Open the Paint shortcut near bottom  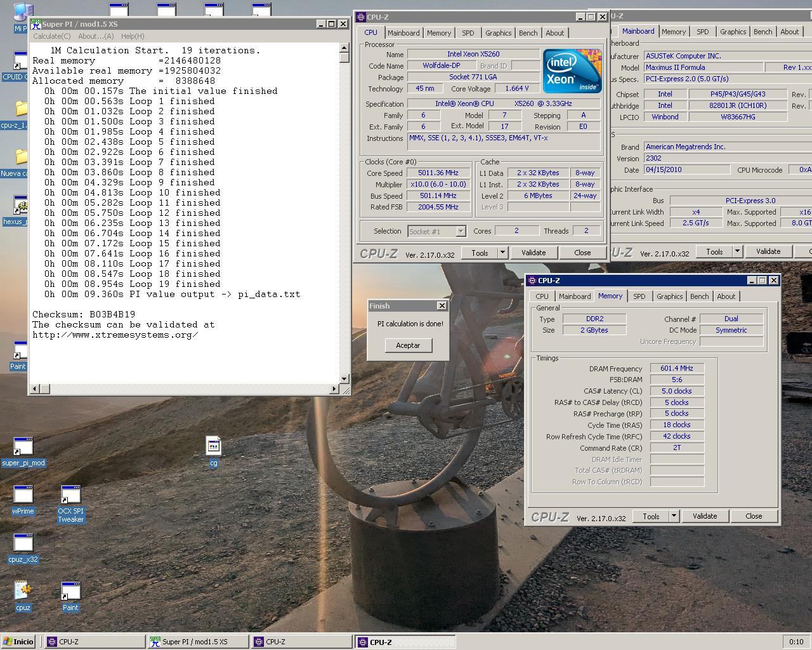(70, 592)
